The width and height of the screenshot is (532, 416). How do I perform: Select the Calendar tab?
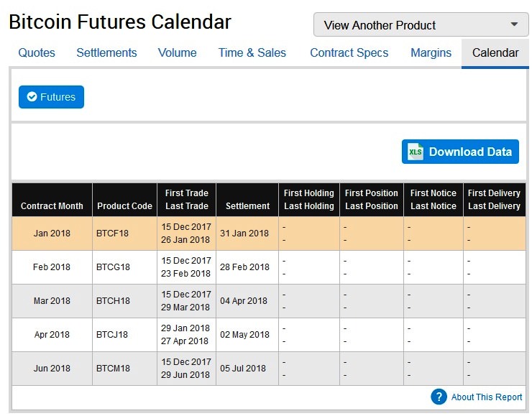pyautogui.click(x=495, y=53)
